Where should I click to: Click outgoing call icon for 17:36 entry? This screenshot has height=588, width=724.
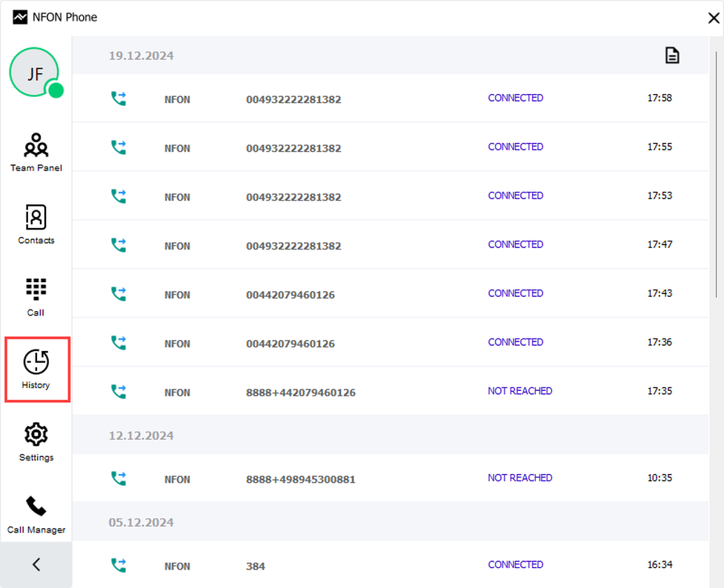[119, 343]
